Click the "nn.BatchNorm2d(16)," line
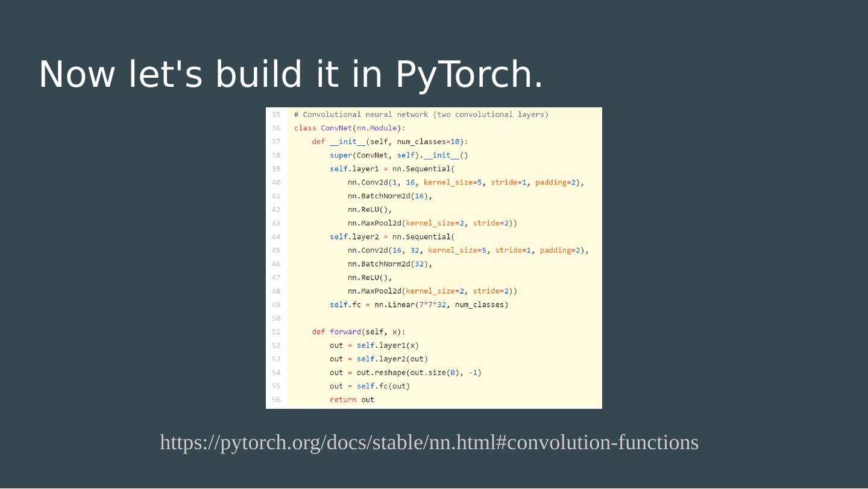The image size is (868, 489). (x=390, y=196)
